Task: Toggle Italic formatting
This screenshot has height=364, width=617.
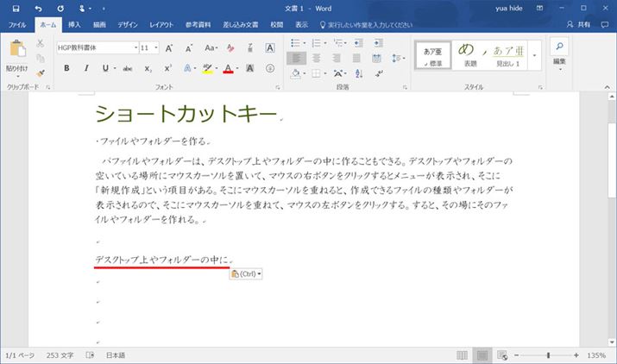Action: click(85, 68)
